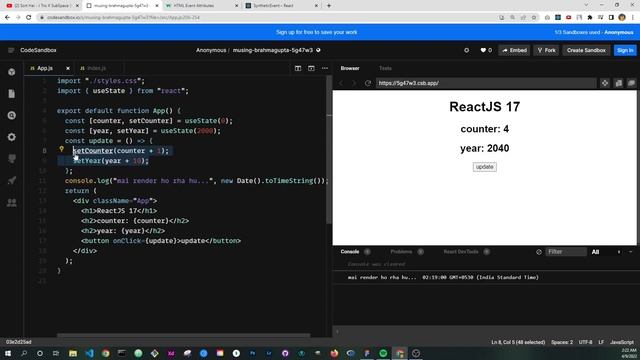
Task: Open Spotify from the taskbar
Action: [x=383, y=353]
